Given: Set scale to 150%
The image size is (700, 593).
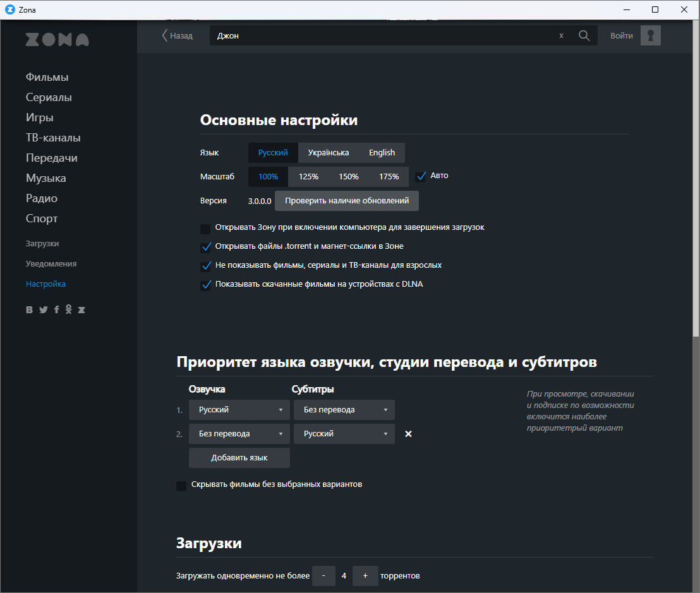Looking at the screenshot, I should 349,177.
